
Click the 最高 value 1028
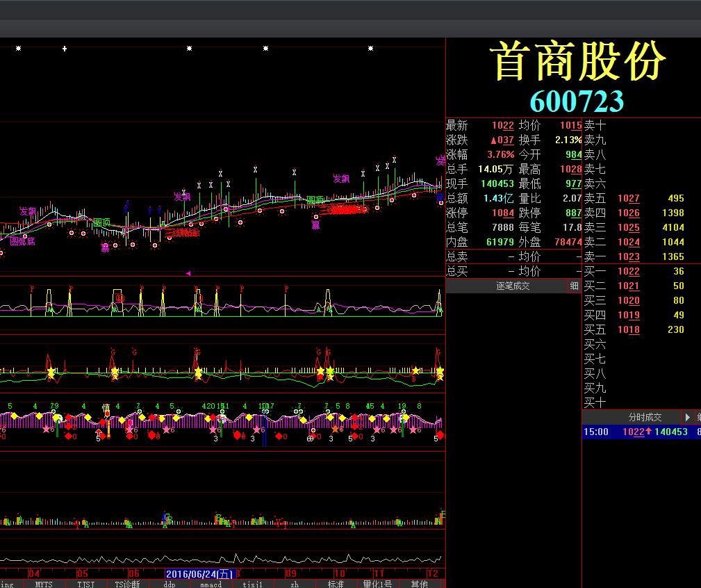pos(571,170)
